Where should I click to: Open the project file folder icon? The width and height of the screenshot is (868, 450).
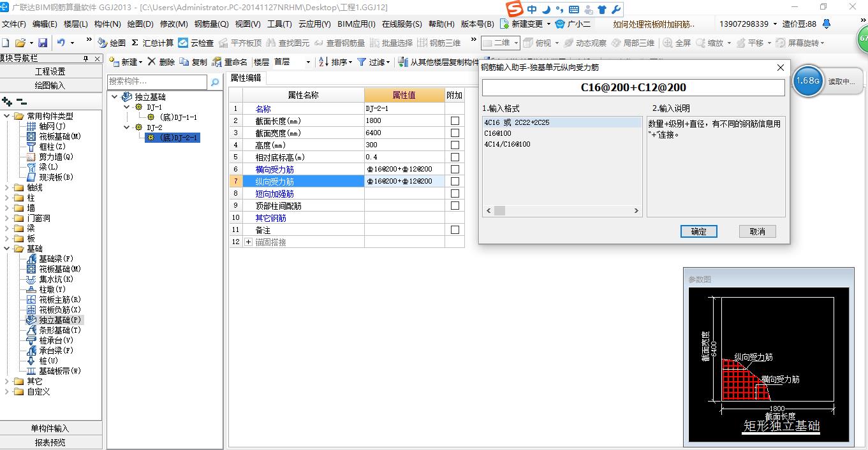pos(20,43)
